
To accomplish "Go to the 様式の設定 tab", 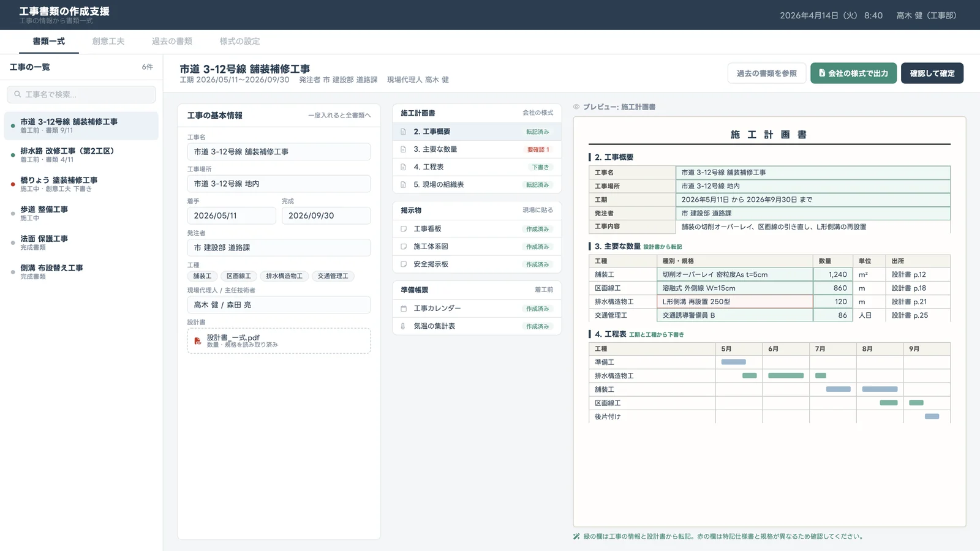I will point(239,42).
